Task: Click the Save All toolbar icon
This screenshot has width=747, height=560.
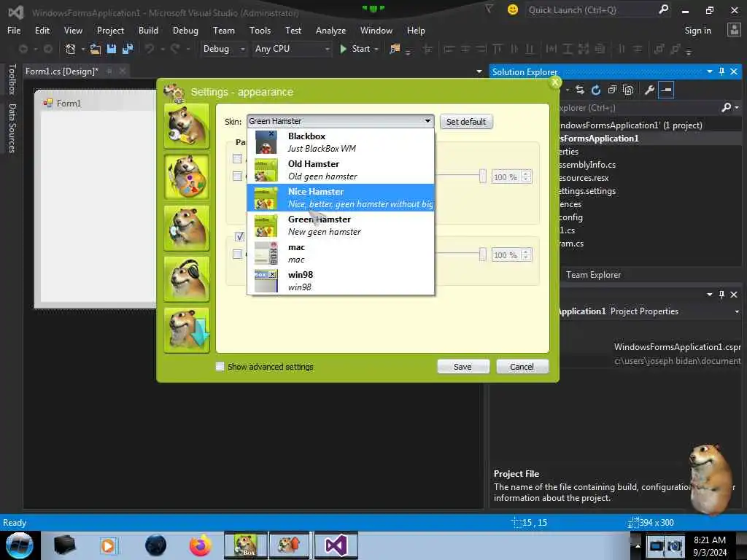Action: (x=128, y=49)
